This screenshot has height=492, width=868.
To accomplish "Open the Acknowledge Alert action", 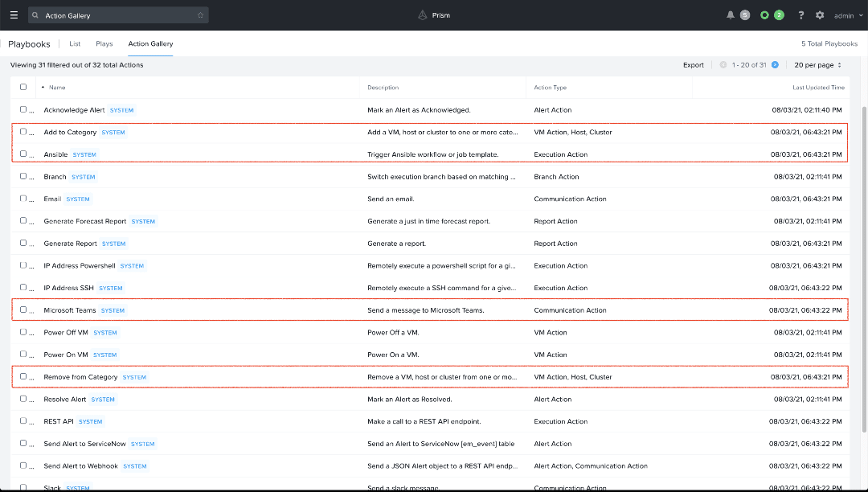I will (x=74, y=110).
